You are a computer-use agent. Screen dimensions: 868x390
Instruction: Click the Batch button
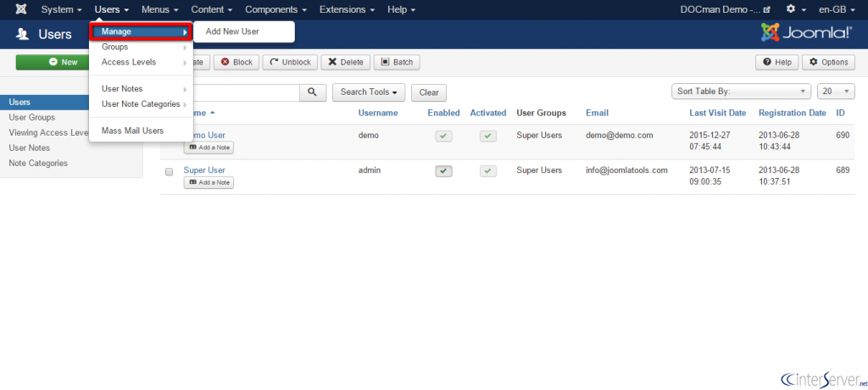point(397,62)
